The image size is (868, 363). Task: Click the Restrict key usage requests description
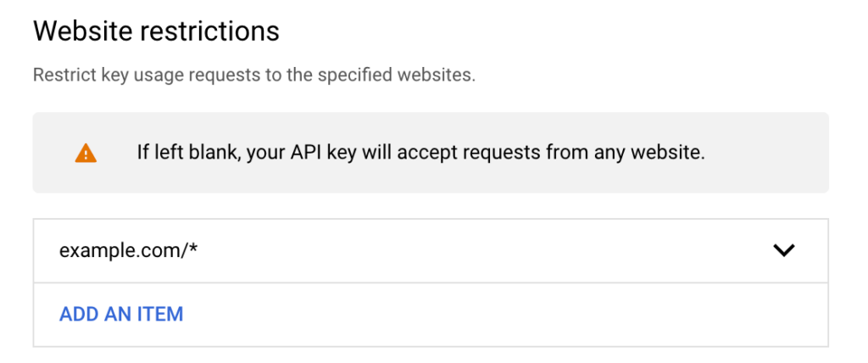254,75
